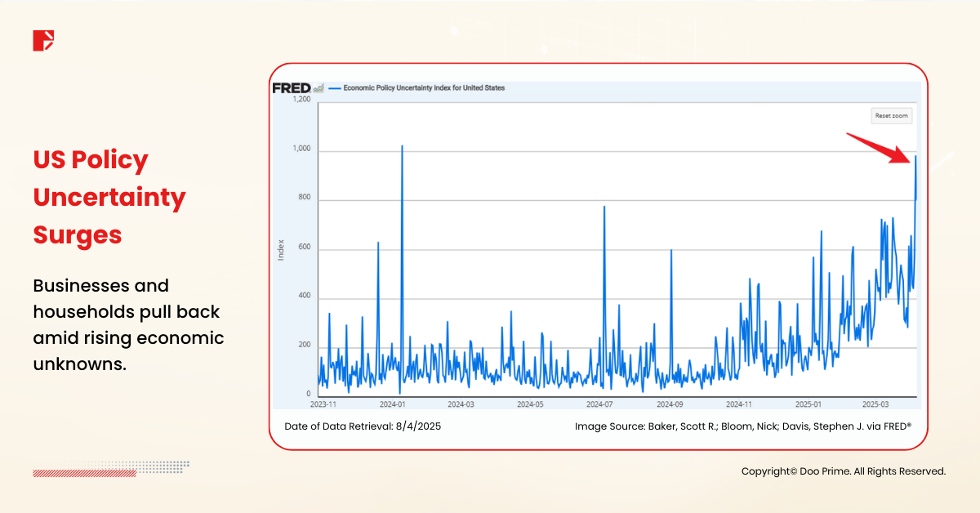Click the red Doo Prime logo
Screen dimensions: 980x513
coord(43,40)
